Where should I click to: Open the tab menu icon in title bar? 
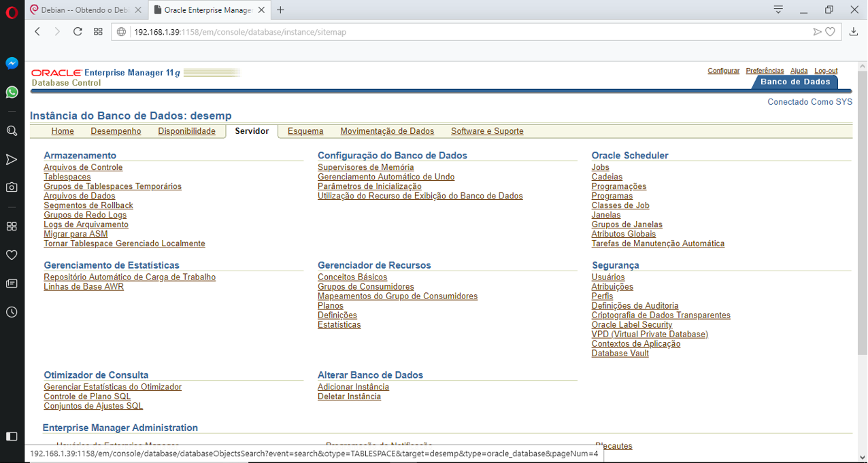point(778,10)
